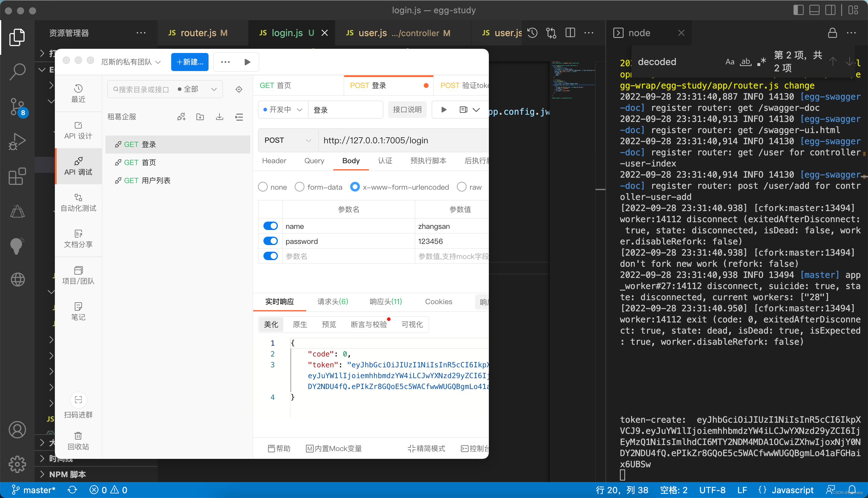868x498 pixels.
Task: Toggle the empty parameter row switch
Action: click(x=270, y=256)
